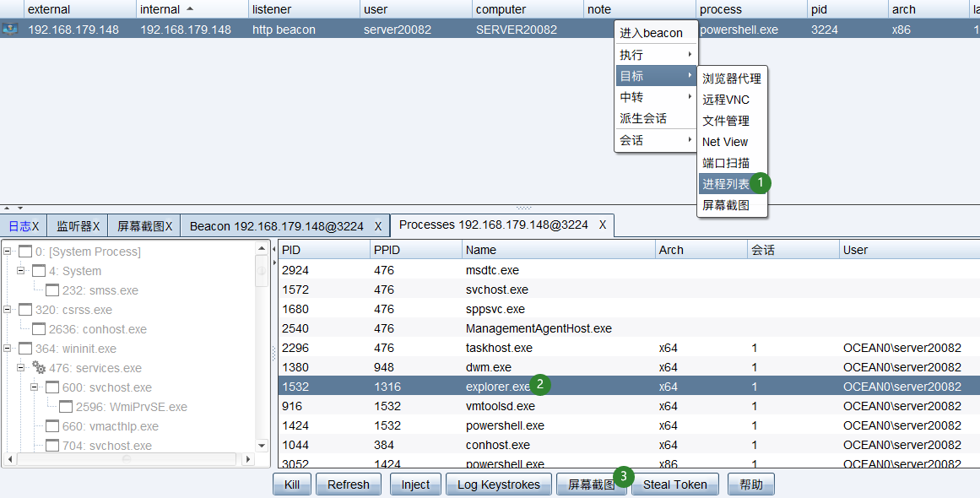980x498 pixels.
Task: Click the 屏幕截图 button at bottom
Action: click(591, 484)
